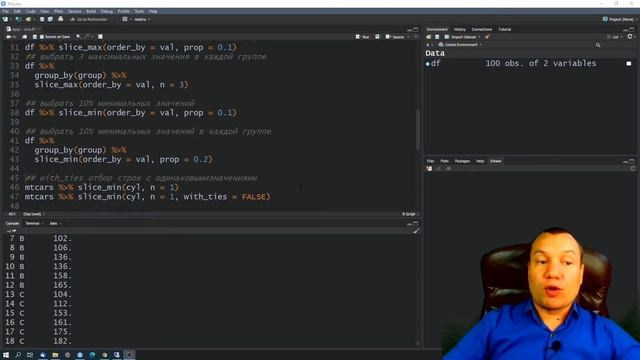Screen dimensions: 640x360
Task: Expand the df object blue arrow toggle
Action: coord(427,64)
